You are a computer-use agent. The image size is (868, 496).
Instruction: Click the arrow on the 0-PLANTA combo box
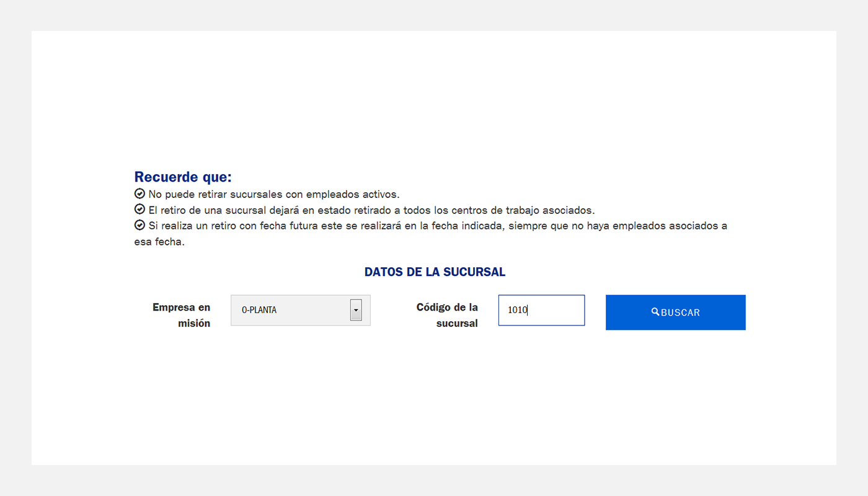[x=356, y=310]
